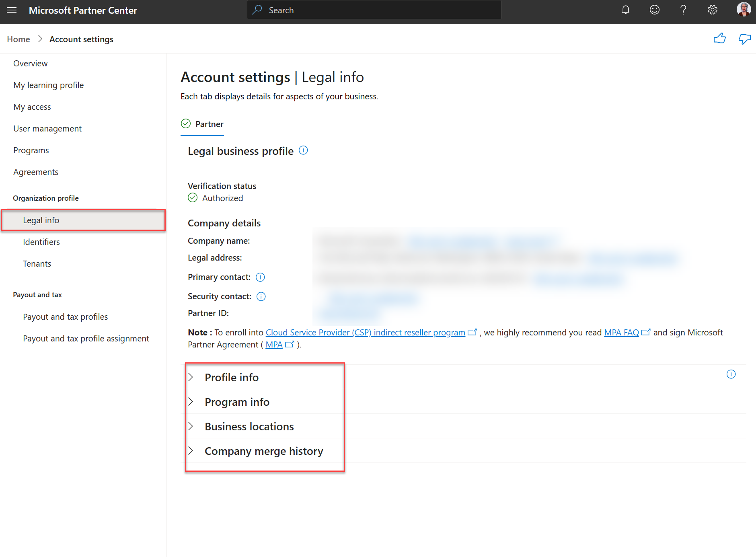Open My learning profile
The width and height of the screenshot is (756, 557).
(x=49, y=85)
